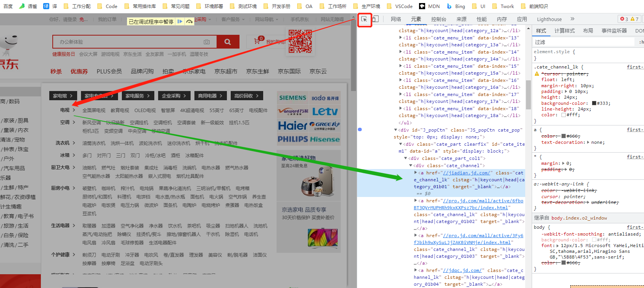Switch to the 控制台 DevTools tab
This screenshot has height=288, width=644.
pos(439,19)
